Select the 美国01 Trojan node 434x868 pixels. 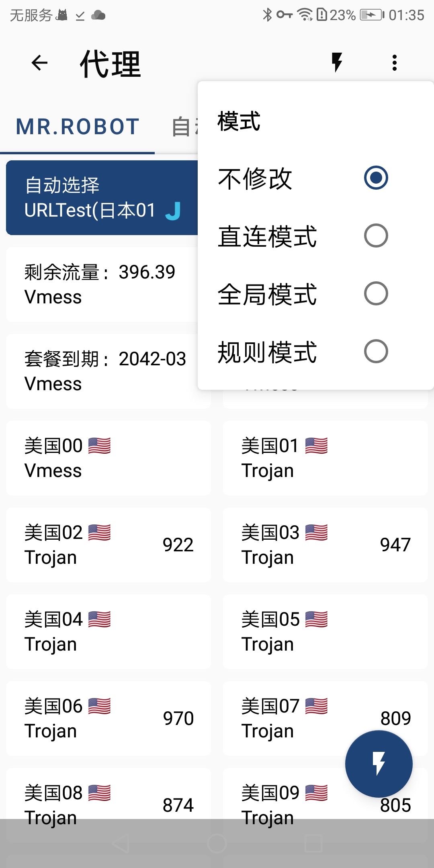point(325,458)
